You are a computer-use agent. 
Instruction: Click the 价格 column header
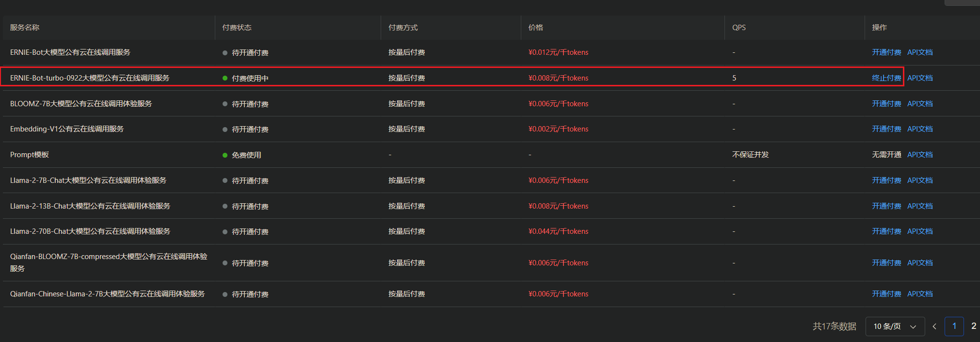(535, 28)
